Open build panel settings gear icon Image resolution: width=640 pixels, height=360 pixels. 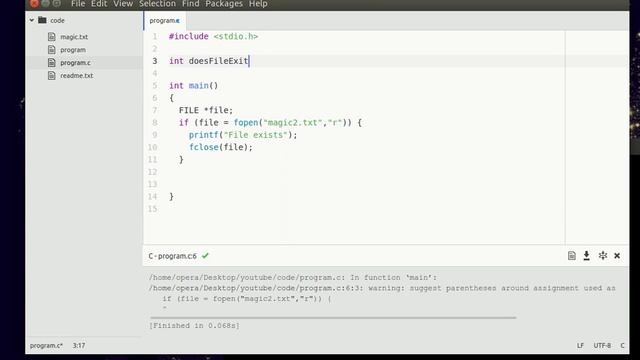(x=602, y=256)
